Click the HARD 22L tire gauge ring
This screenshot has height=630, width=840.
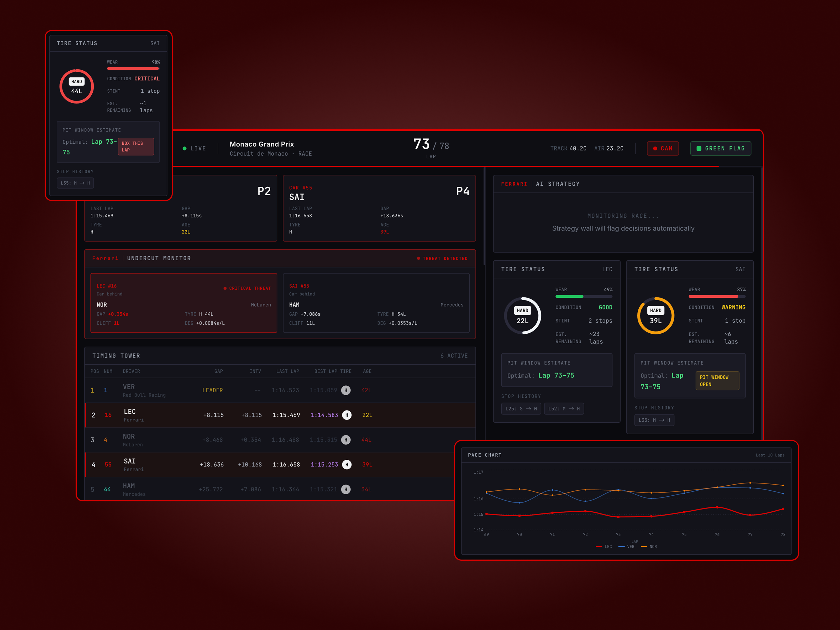(523, 316)
